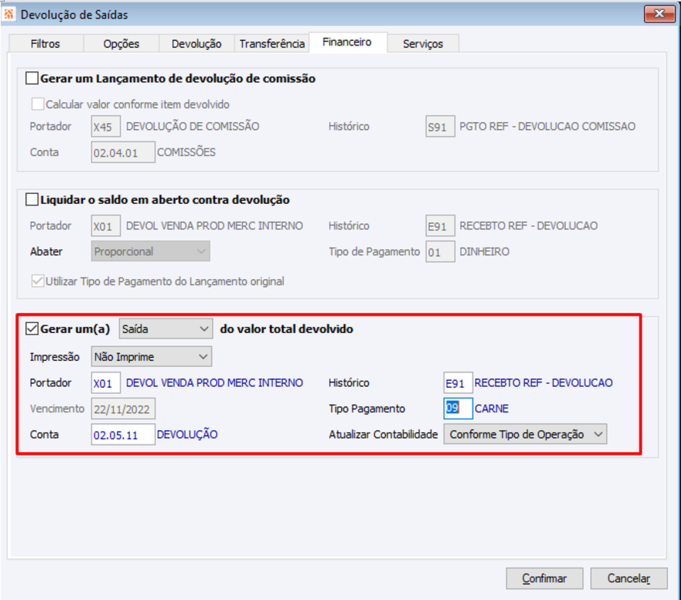681x600 pixels.
Task: Click the 'do valor total devolvido' label
Action: (x=286, y=329)
